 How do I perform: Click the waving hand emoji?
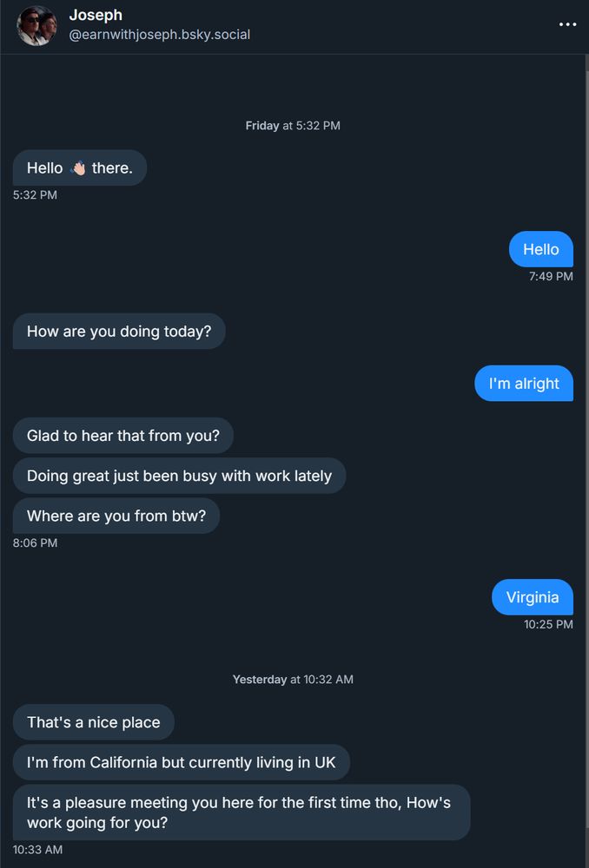coord(77,168)
